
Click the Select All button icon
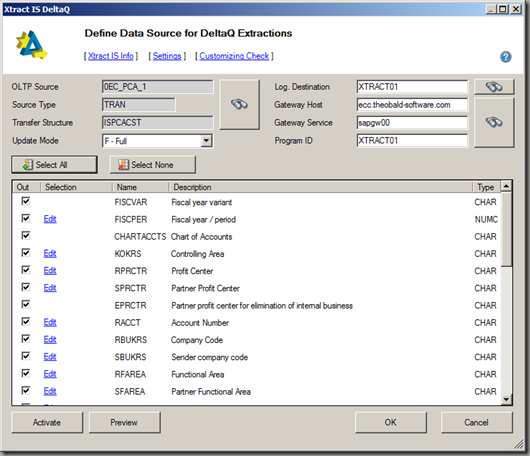[28, 165]
